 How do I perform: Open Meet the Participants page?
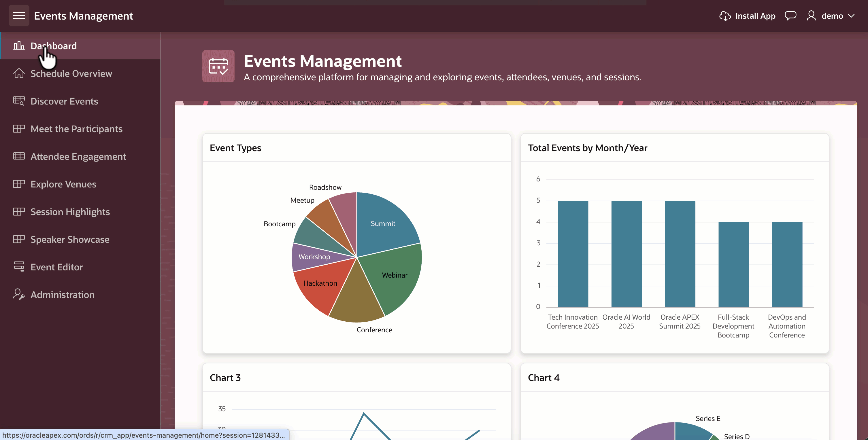[x=76, y=129]
